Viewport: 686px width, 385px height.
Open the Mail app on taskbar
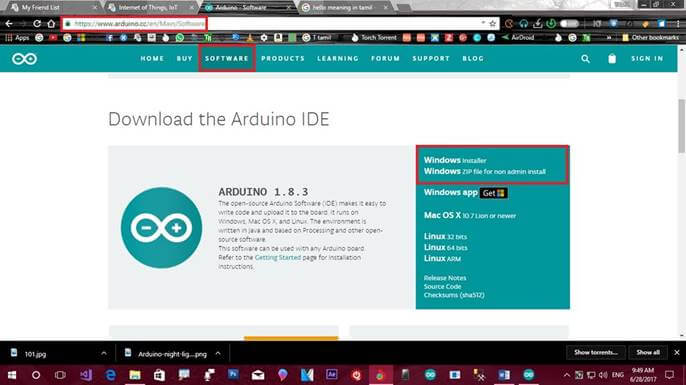coord(258,375)
